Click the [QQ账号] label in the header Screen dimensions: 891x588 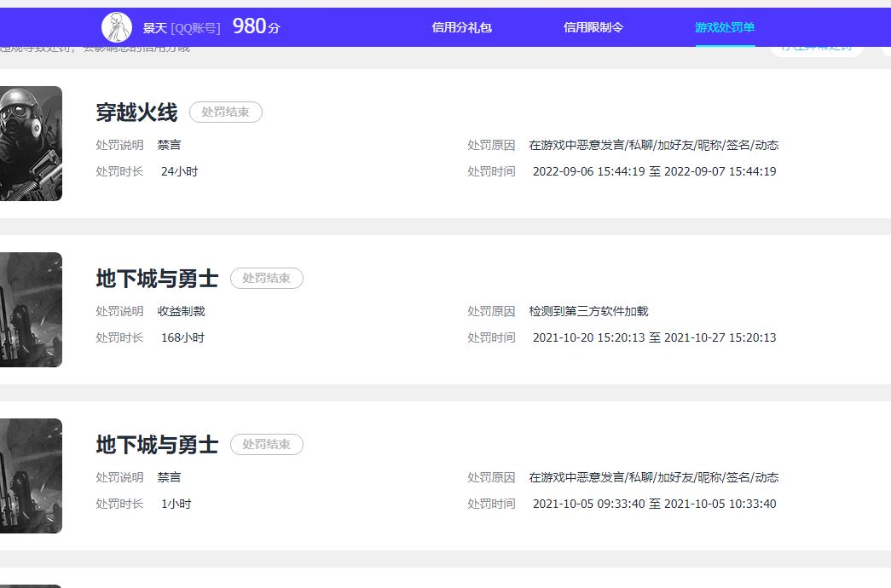coord(195,28)
